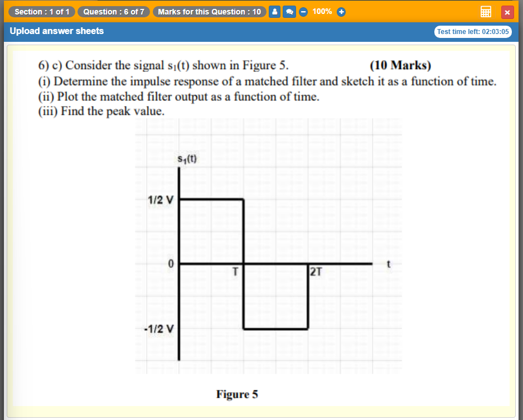Viewport: 523px width, 420px height.
Task: Decrease the question zoom level
Action: point(303,12)
